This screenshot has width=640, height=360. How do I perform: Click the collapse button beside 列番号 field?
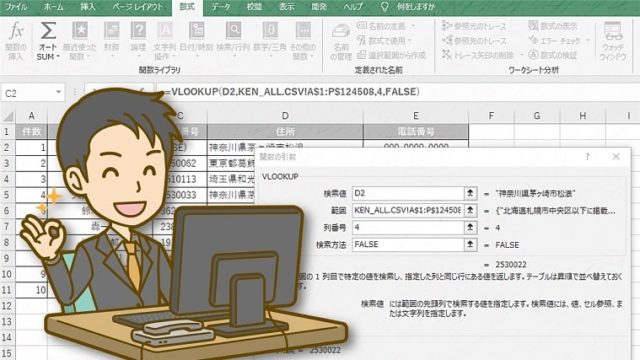pos(470,227)
